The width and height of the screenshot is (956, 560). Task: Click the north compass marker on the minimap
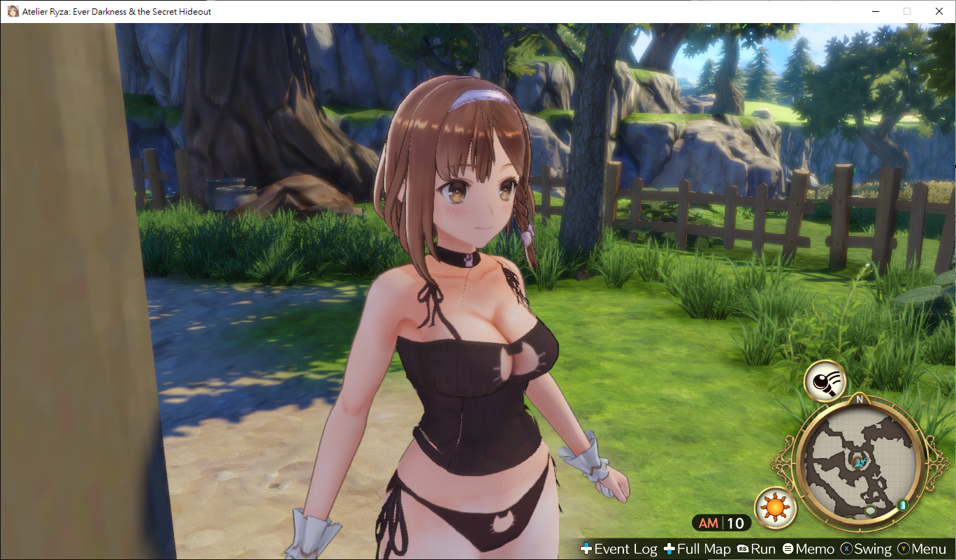click(x=859, y=400)
